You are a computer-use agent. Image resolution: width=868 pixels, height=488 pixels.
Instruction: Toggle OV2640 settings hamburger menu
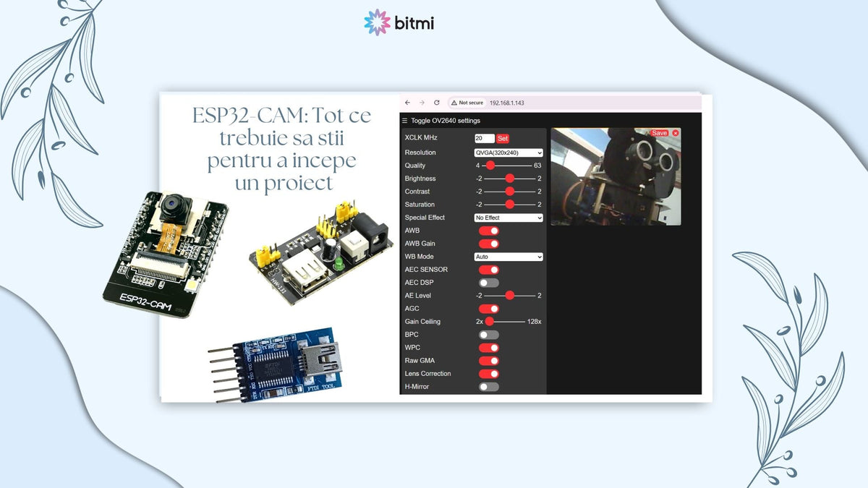[405, 121]
